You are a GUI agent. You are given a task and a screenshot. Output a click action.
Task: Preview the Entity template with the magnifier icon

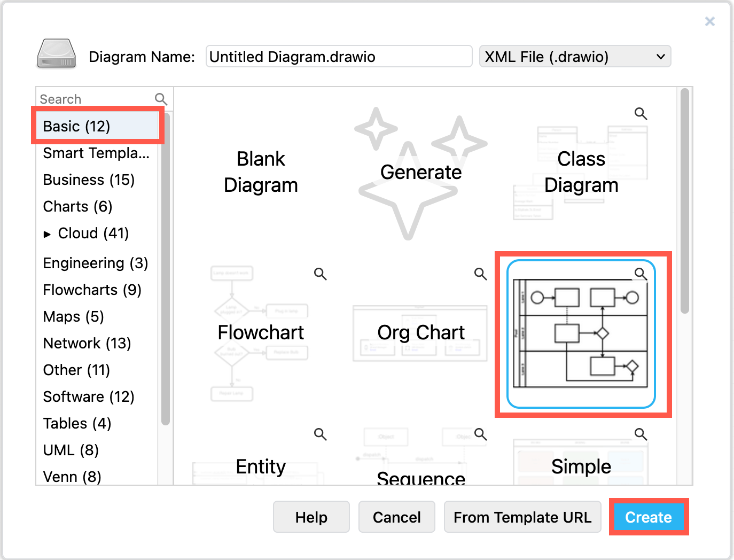coord(320,434)
